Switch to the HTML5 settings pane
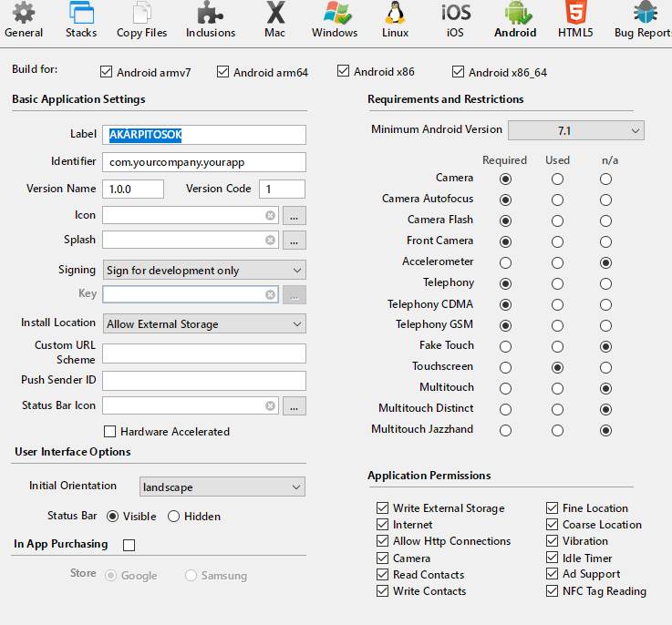Screen dimensions: 672x625 pyautogui.click(x=575, y=21)
